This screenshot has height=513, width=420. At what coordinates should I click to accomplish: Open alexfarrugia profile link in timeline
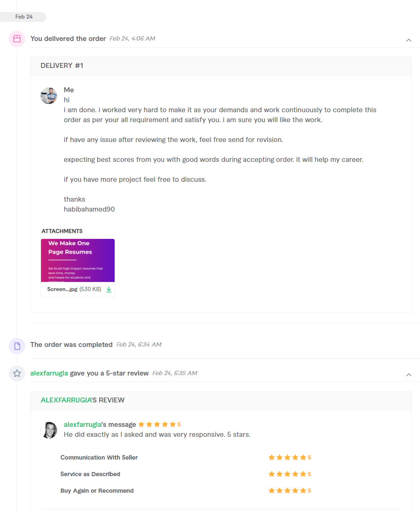(49, 373)
